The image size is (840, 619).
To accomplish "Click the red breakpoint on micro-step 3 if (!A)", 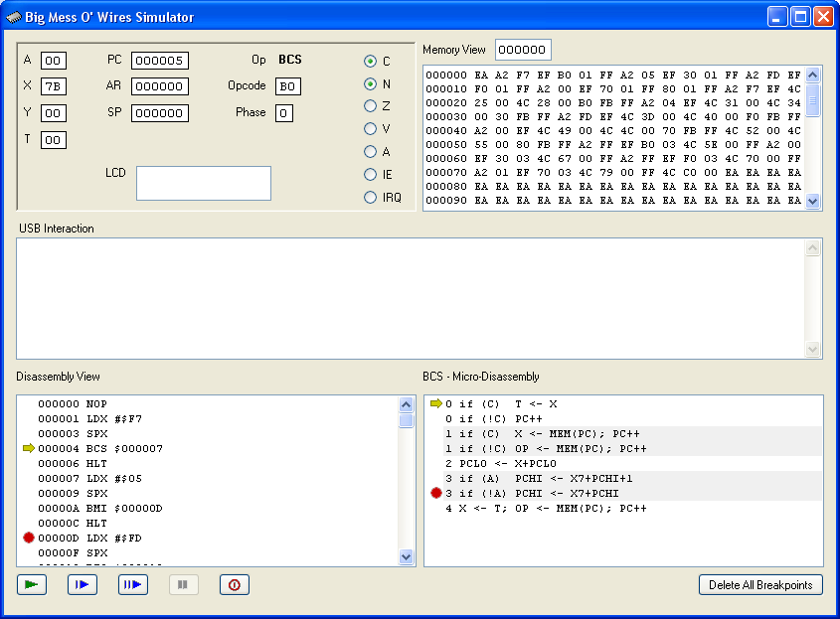I will 436,493.
